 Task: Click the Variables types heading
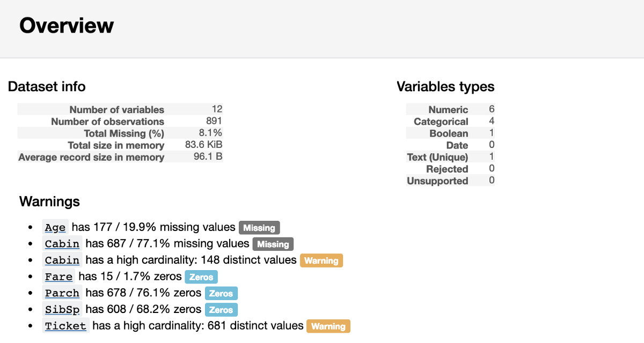point(445,86)
